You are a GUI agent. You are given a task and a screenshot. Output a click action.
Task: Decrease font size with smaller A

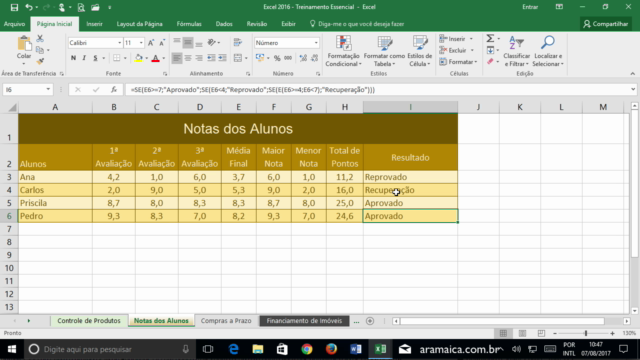coord(162,43)
